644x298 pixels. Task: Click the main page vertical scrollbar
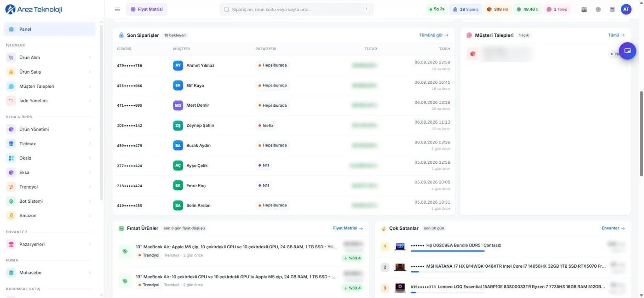tap(641, 133)
